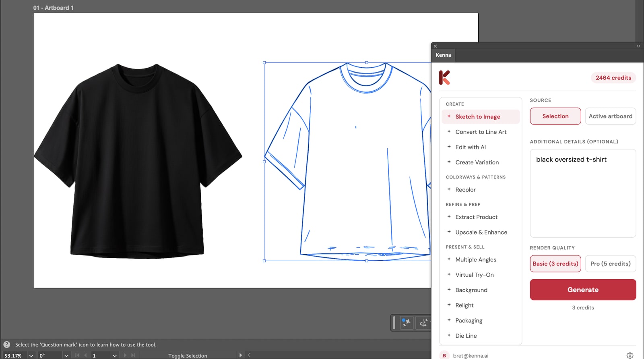Select Edit with AI

coord(481,147)
